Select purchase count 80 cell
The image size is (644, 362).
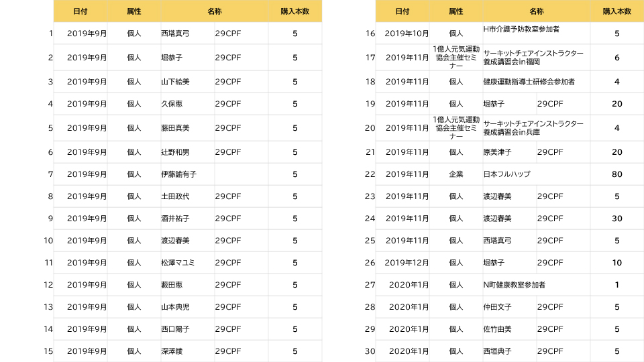[616, 174]
